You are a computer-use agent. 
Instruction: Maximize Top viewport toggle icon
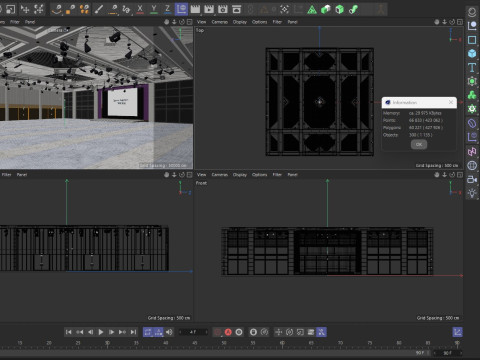click(x=460, y=22)
